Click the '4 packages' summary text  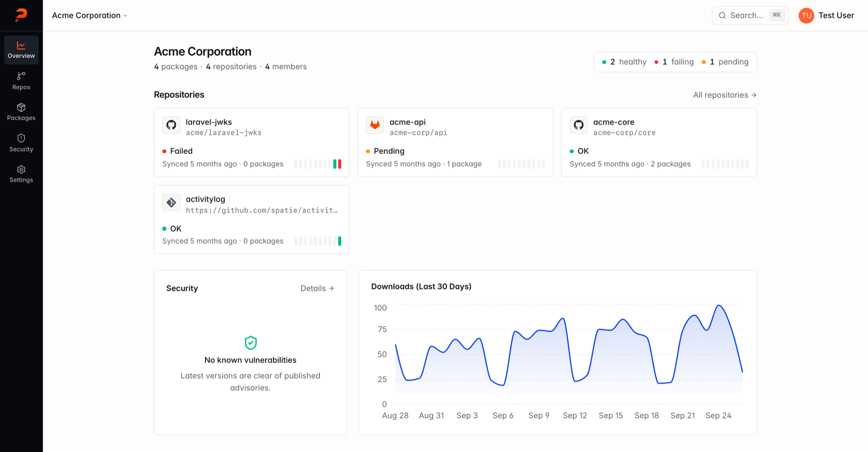click(176, 67)
